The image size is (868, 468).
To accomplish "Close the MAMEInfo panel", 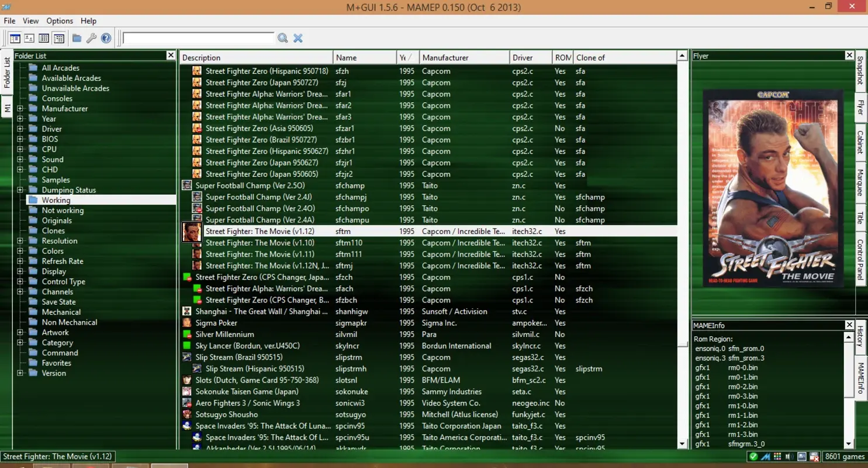I will (x=849, y=325).
